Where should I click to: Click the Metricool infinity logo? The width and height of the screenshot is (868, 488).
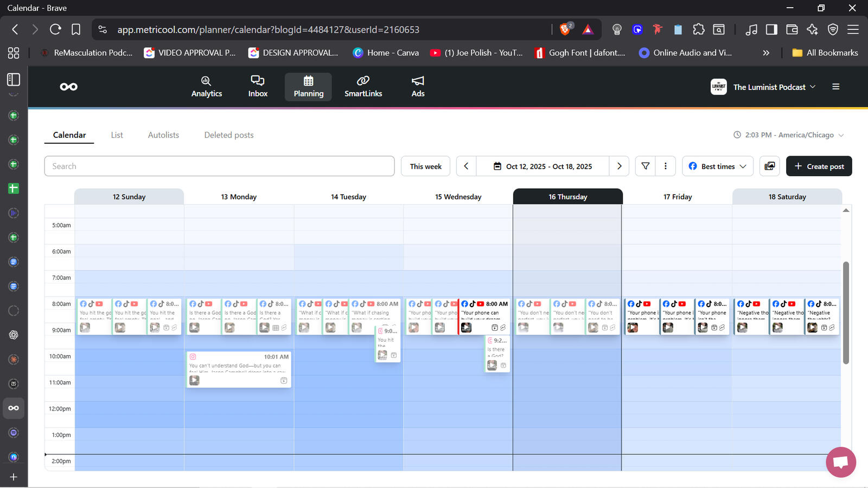69,87
